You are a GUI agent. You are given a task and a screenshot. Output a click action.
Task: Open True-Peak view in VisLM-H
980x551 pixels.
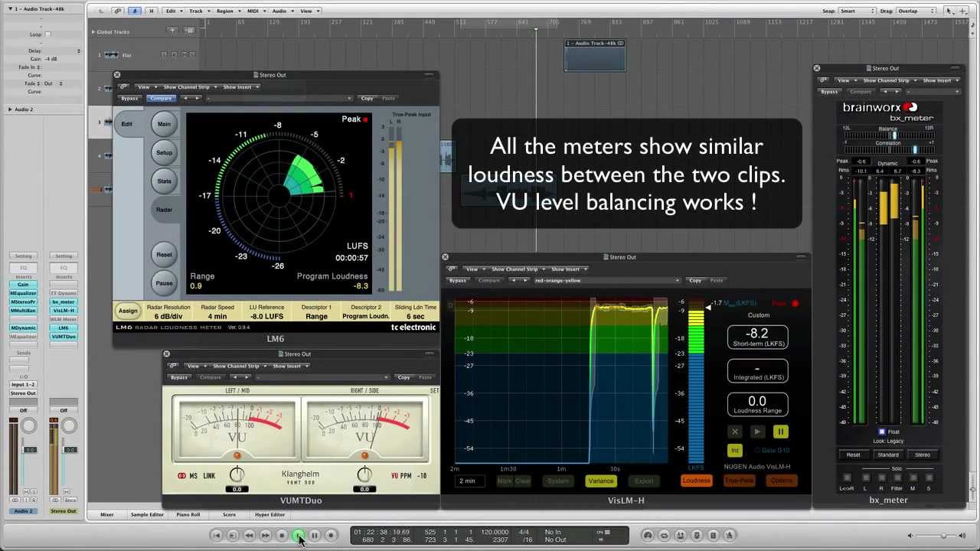point(739,481)
